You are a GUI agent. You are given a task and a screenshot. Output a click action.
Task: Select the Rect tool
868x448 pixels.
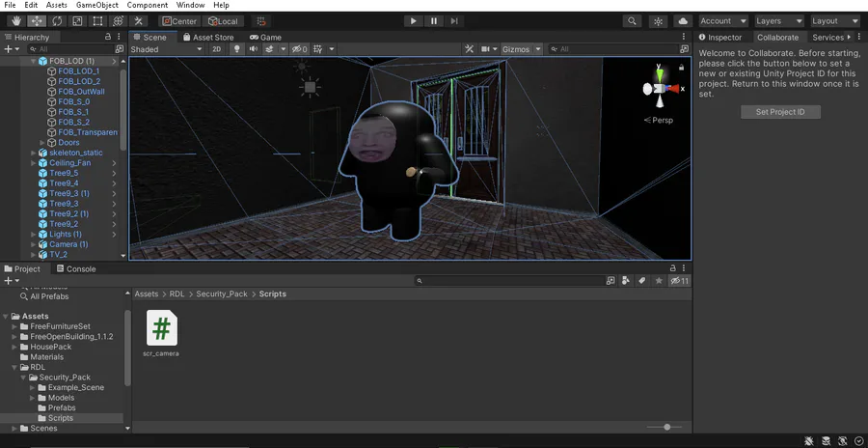(98, 21)
